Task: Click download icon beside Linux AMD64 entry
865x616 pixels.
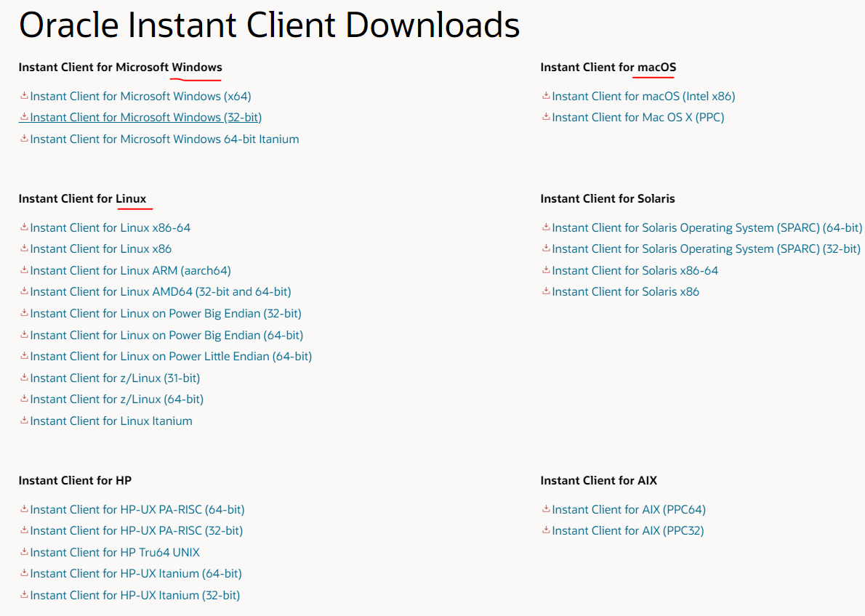Action: (x=24, y=291)
